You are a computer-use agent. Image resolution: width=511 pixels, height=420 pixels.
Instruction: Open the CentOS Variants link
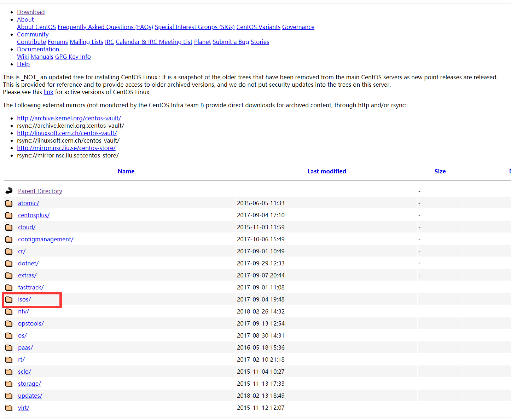(x=259, y=27)
